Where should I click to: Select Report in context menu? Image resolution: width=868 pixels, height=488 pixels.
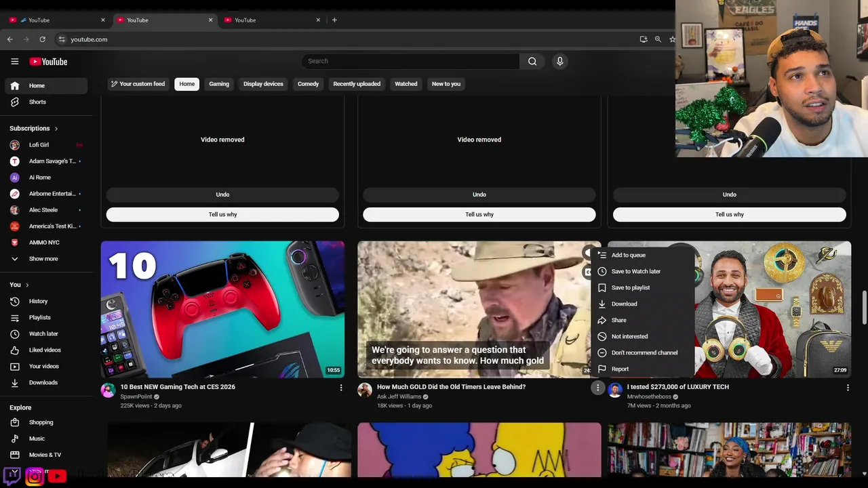click(x=642, y=369)
